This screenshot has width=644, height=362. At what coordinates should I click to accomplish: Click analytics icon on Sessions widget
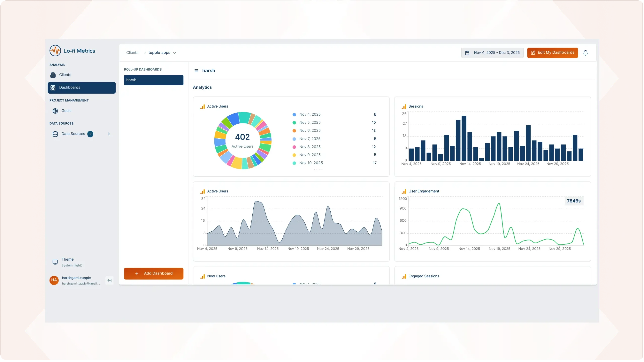pos(404,107)
